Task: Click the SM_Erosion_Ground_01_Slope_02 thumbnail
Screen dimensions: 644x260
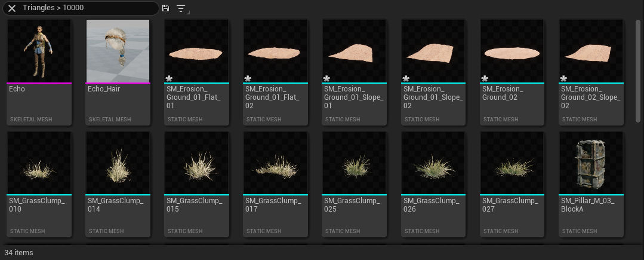Action: pyautogui.click(x=433, y=51)
